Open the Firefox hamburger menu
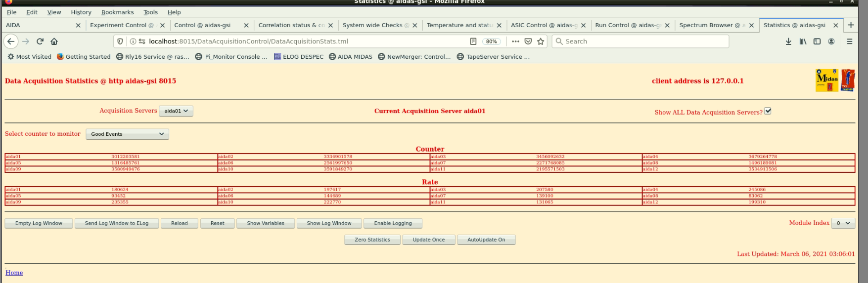 pyautogui.click(x=850, y=41)
